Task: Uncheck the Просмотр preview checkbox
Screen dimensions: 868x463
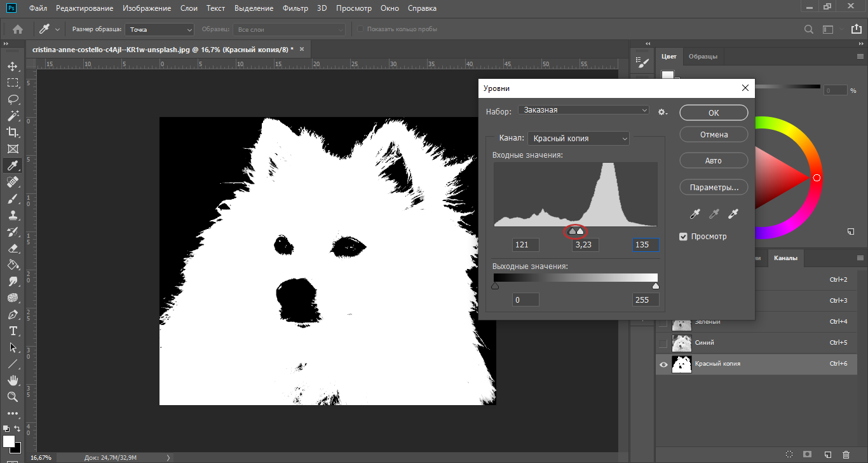Action: (x=684, y=237)
